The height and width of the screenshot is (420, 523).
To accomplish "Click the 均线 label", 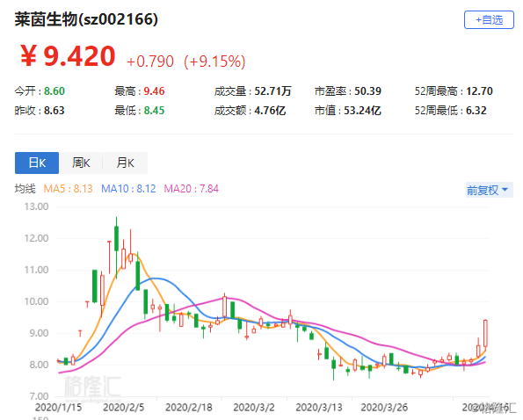I will (x=25, y=189).
